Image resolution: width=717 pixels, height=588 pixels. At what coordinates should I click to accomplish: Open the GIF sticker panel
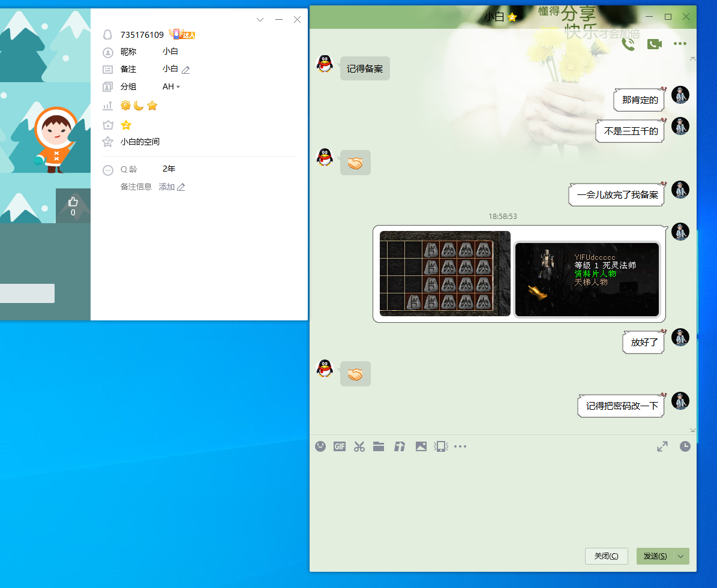click(340, 446)
